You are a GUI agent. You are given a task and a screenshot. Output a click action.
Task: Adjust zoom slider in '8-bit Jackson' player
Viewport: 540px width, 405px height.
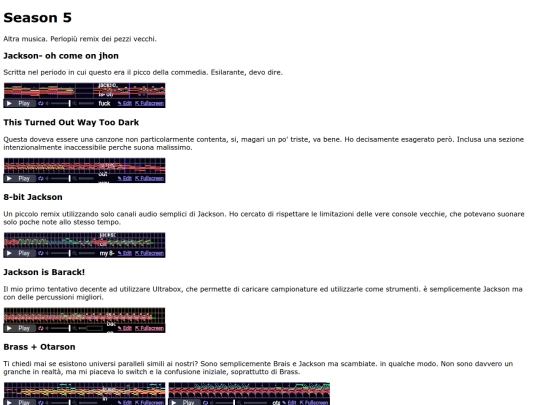[x=86, y=253]
